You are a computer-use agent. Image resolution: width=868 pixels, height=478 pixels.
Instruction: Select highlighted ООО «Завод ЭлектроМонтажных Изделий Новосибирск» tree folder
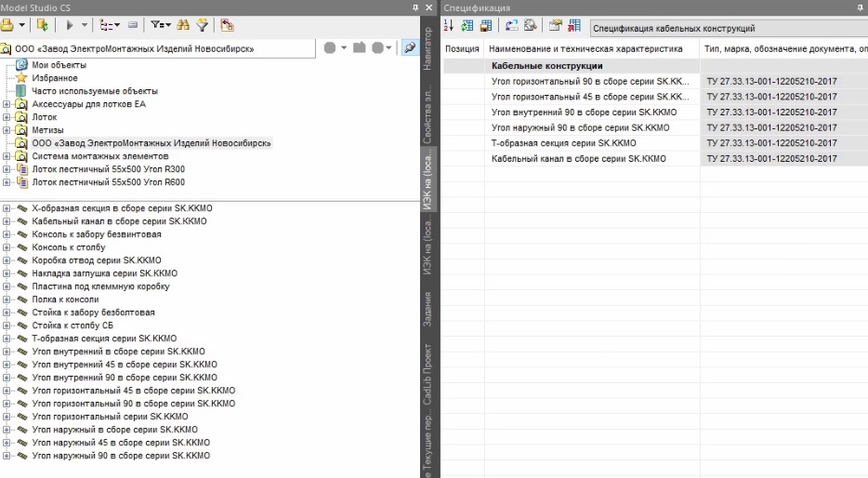click(x=151, y=143)
